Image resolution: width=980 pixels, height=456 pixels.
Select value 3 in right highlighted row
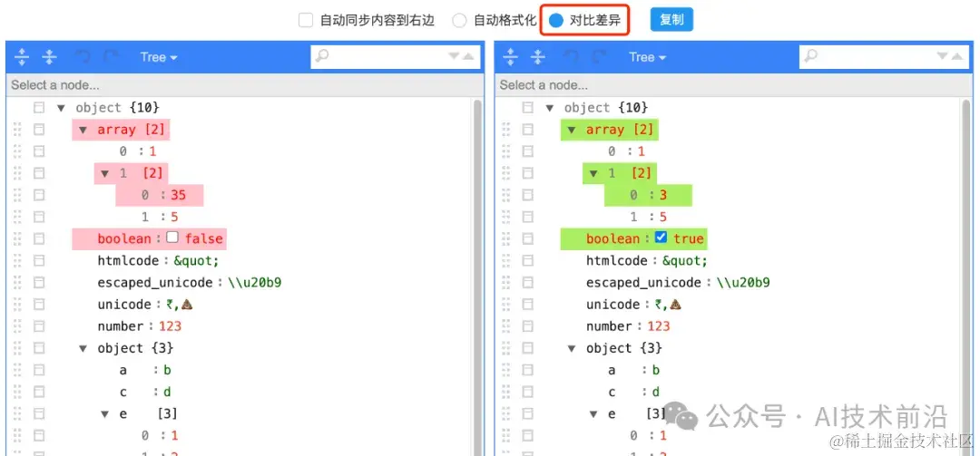663,195
